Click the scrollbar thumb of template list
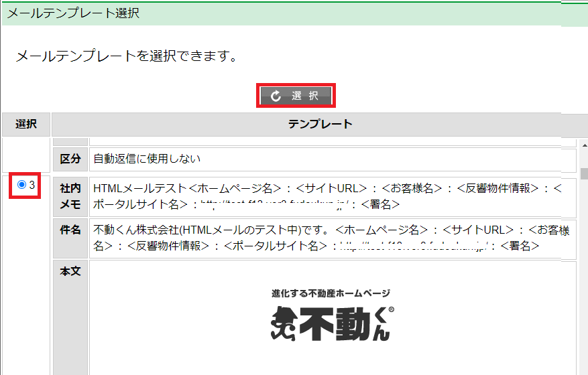 tap(584, 174)
